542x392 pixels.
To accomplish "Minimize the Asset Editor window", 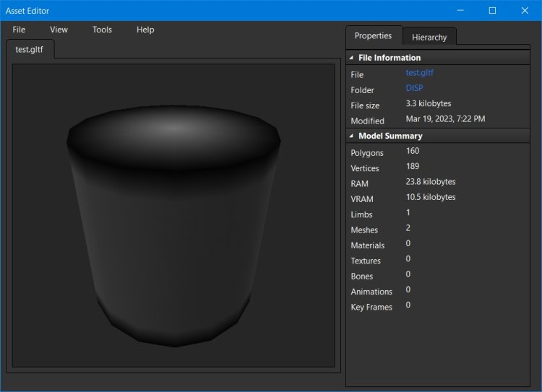I will pyautogui.click(x=459, y=11).
